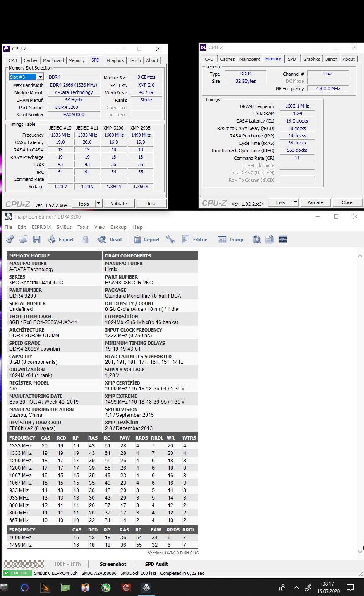Select the Bench tab in the SPD window

pyautogui.click(x=135, y=60)
